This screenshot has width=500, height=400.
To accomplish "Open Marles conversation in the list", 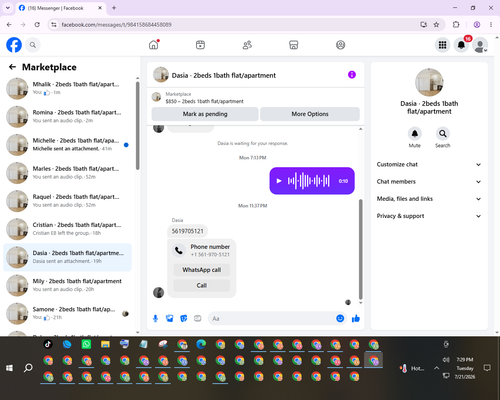I will (67, 173).
